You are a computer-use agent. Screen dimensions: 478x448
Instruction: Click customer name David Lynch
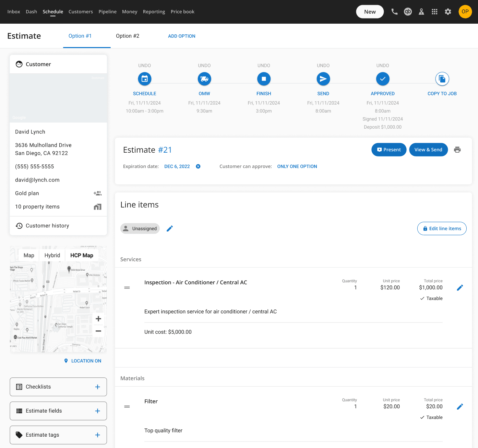pyautogui.click(x=30, y=132)
